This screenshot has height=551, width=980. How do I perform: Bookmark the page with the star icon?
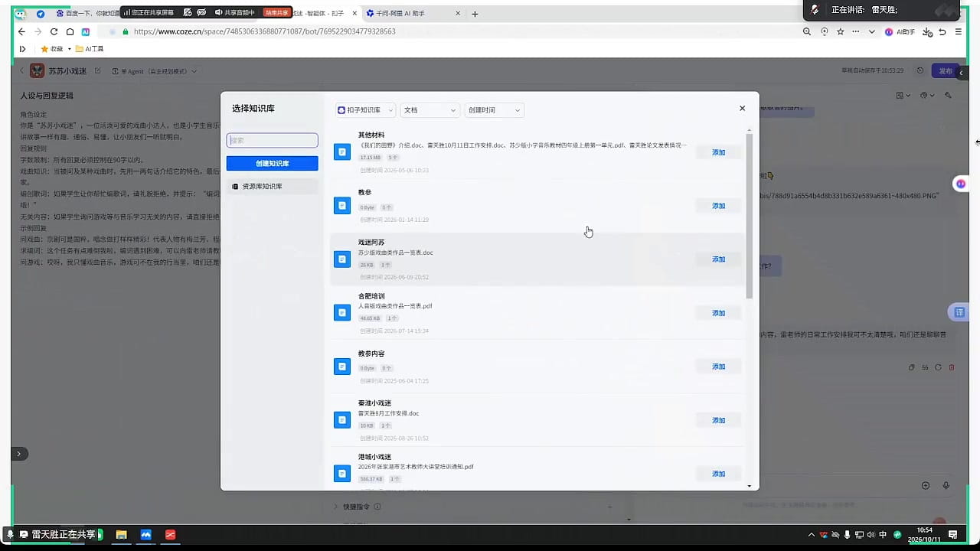tap(841, 31)
